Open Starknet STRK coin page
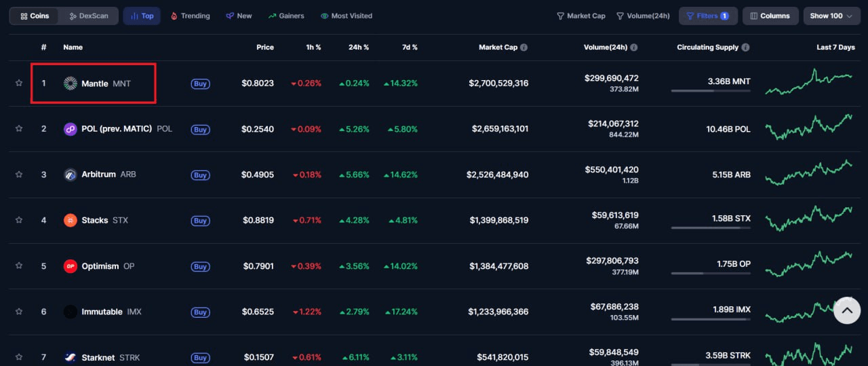 (111, 357)
